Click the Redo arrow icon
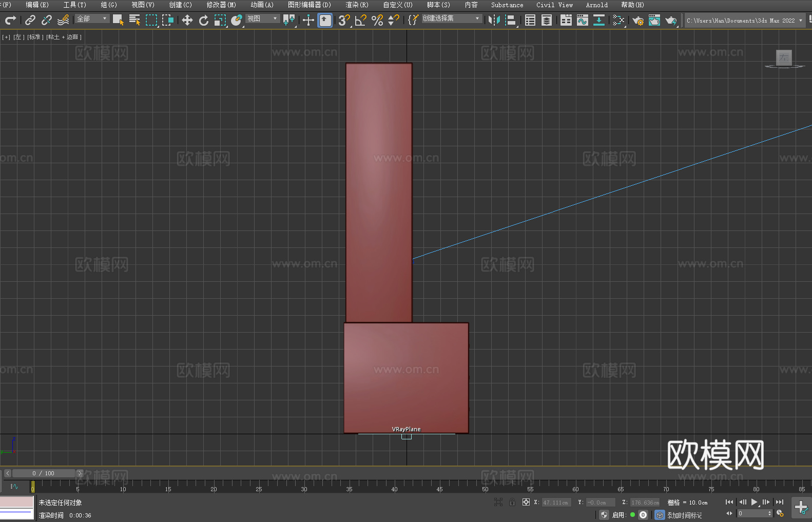Image resolution: width=812 pixels, height=522 pixels. 10,20
